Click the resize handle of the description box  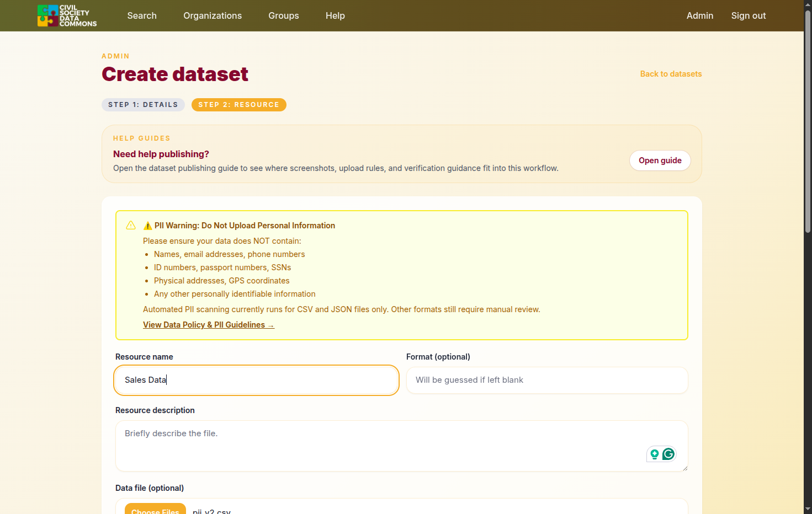click(x=685, y=468)
